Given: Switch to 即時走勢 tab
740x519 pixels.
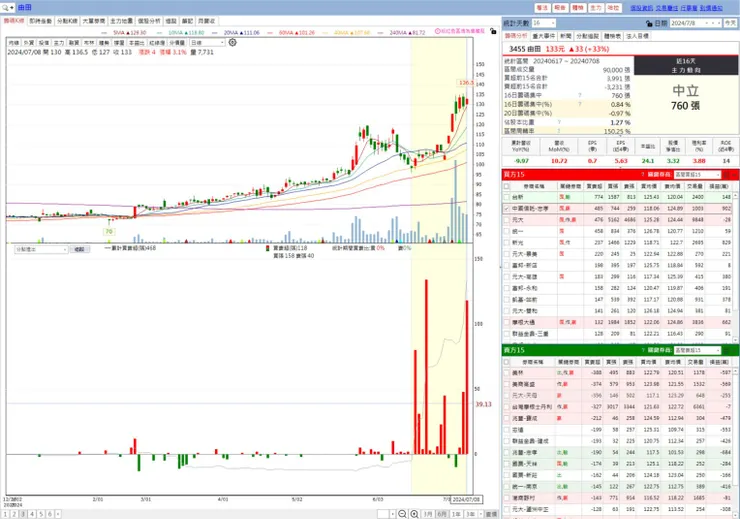Looking at the screenshot, I should 40,21.
